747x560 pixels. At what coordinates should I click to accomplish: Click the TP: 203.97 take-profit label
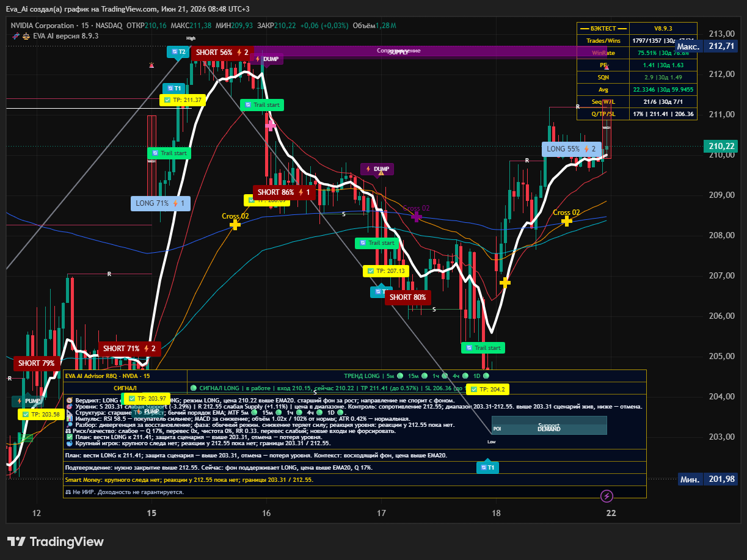click(147, 399)
